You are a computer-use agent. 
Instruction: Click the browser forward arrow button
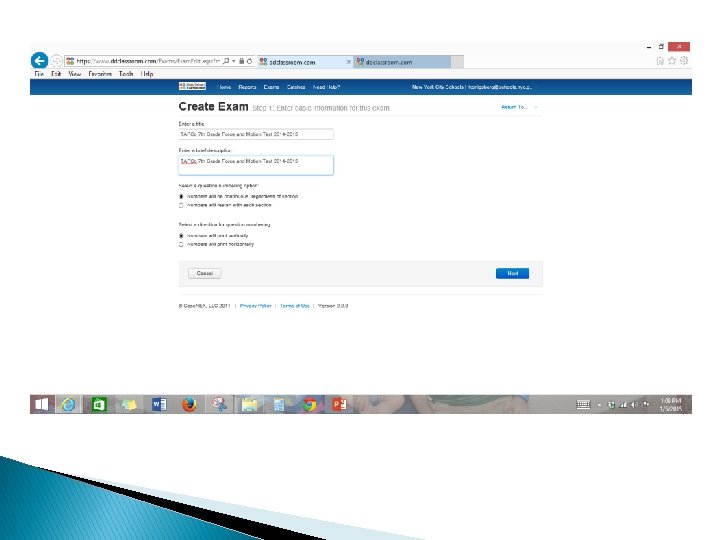[56, 61]
